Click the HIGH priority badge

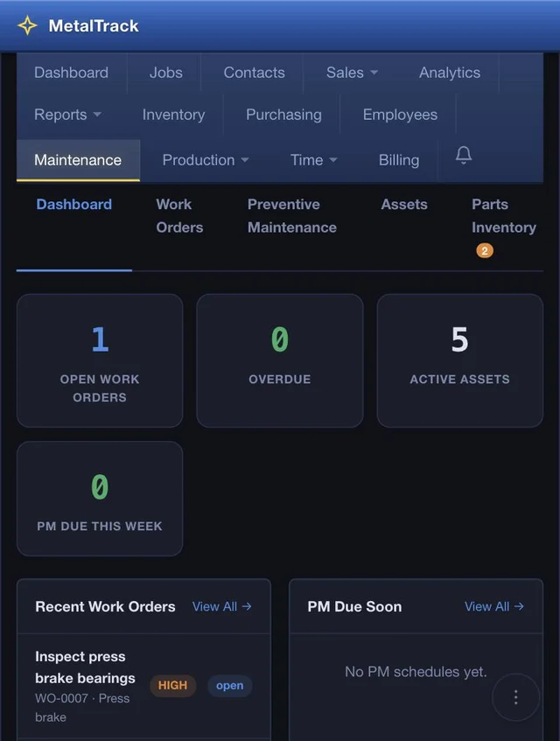172,685
